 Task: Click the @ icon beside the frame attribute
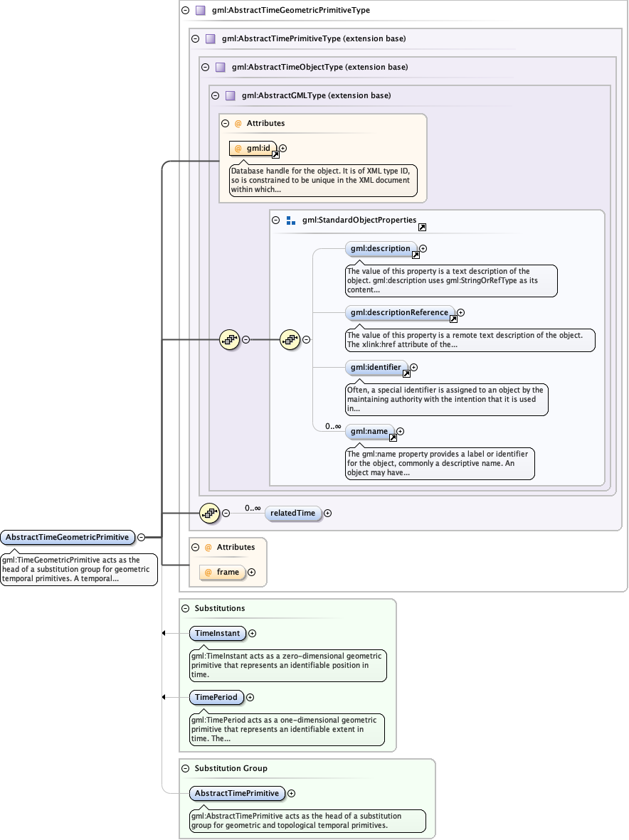click(208, 572)
